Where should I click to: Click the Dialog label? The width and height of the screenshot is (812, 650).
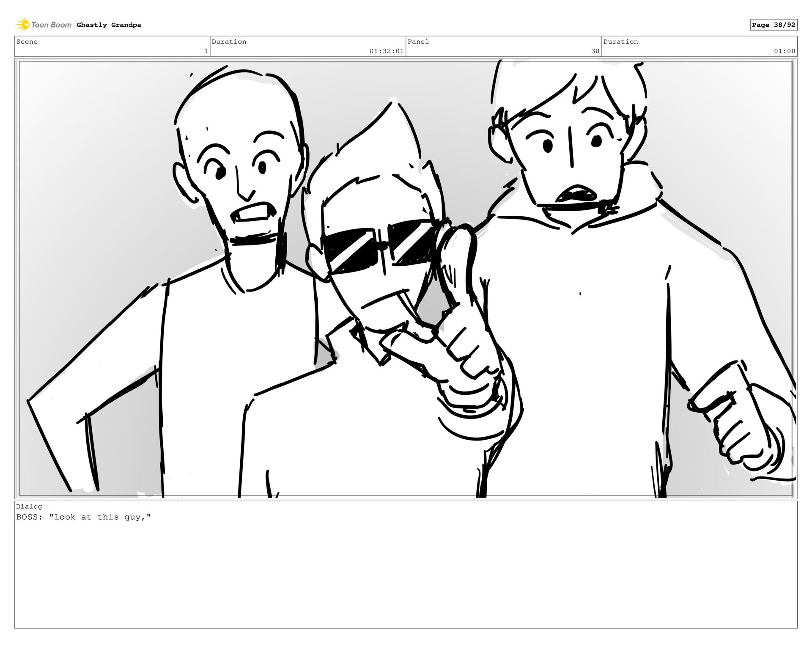point(29,507)
